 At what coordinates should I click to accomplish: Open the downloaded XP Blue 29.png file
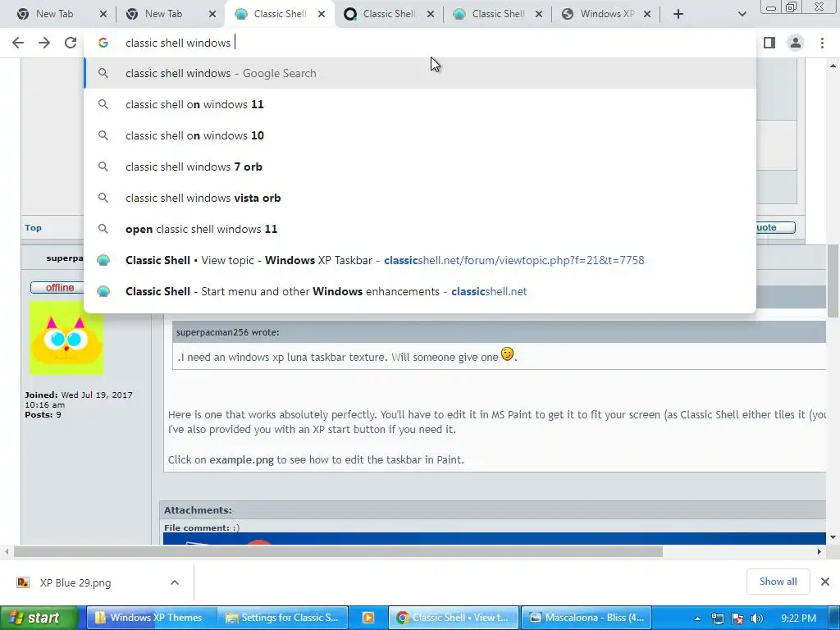click(75, 583)
